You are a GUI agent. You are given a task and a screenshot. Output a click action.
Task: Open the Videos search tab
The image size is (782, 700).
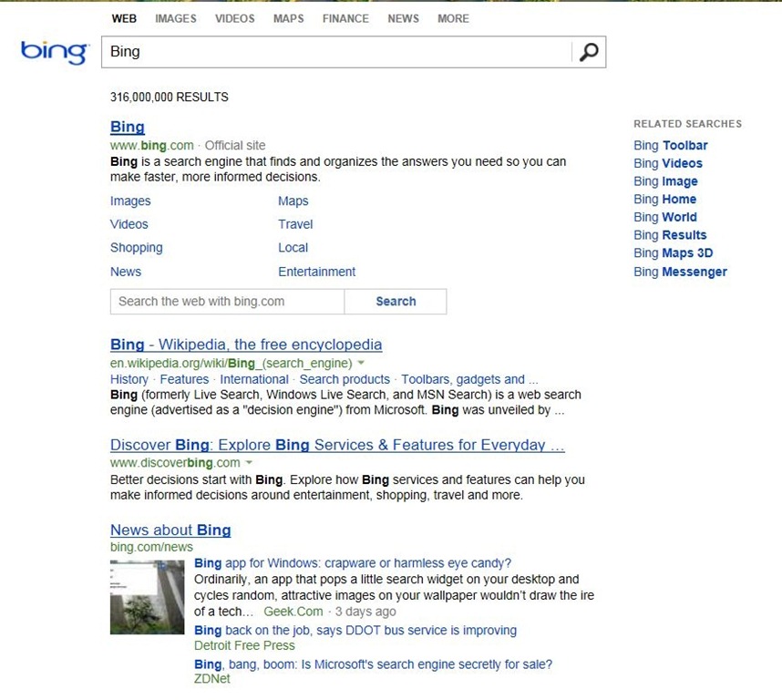pyautogui.click(x=234, y=18)
